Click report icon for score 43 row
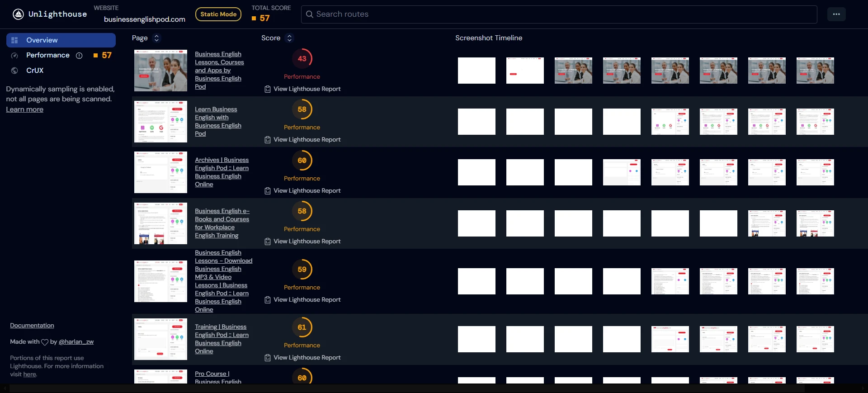 268,89
